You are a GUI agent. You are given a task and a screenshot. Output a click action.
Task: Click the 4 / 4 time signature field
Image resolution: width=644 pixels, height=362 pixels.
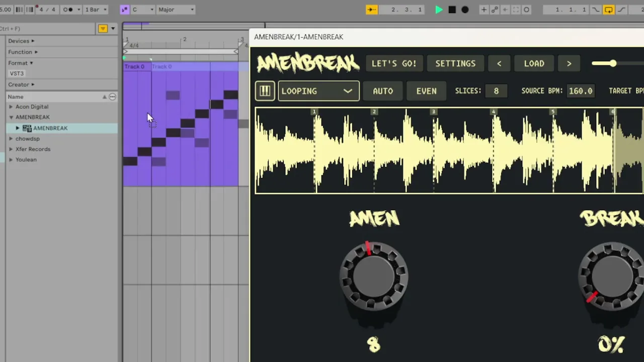47,10
